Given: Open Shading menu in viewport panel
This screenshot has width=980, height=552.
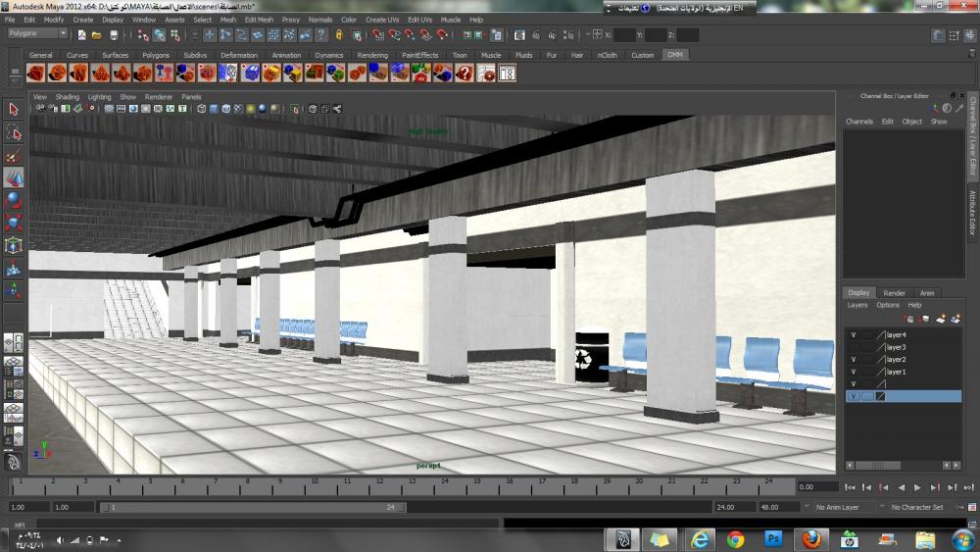Looking at the screenshot, I should [x=68, y=97].
